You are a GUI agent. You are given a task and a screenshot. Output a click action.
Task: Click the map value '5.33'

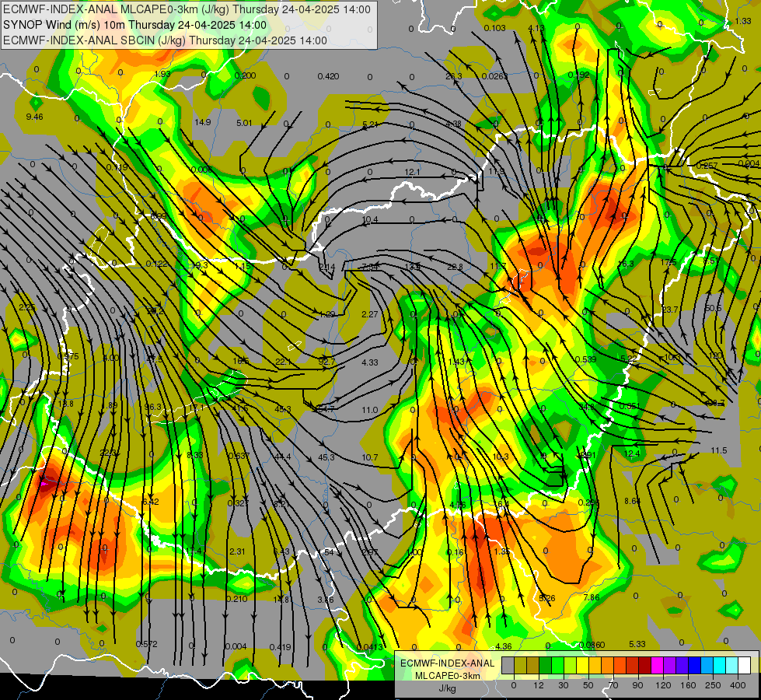[x=637, y=644]
